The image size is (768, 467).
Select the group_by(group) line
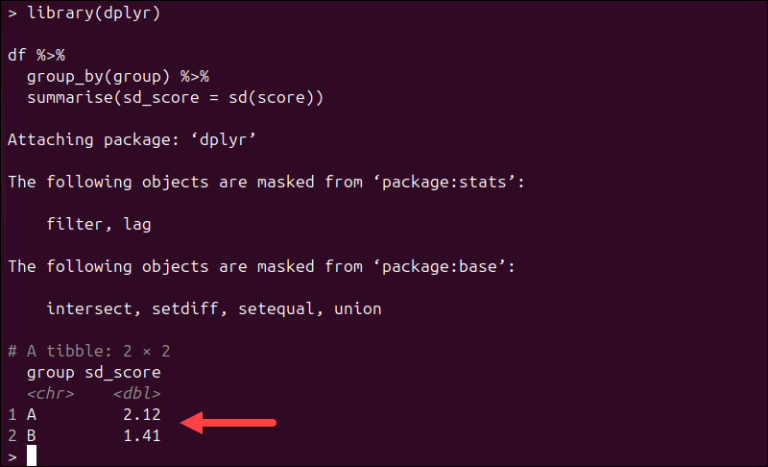coord(118,76)
